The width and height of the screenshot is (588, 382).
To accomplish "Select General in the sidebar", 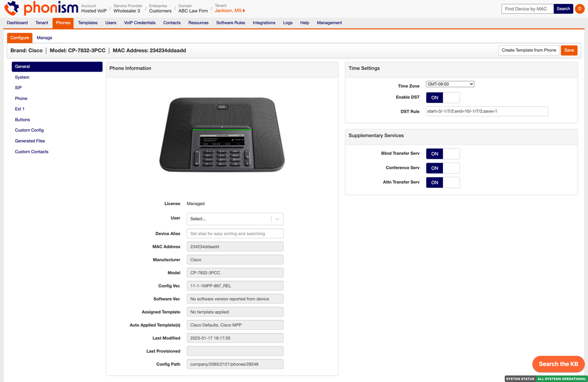I will point(57,67).
